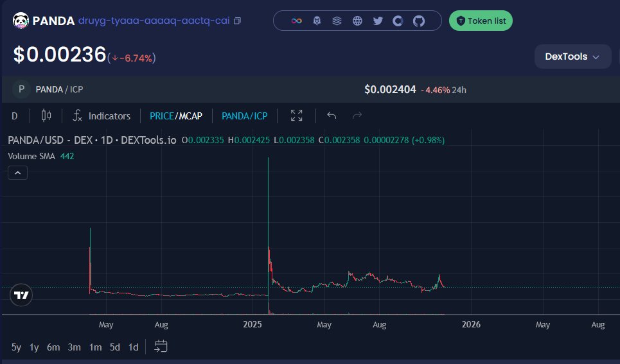Click the PANDA/USD chart title legend

coord(92,140)
